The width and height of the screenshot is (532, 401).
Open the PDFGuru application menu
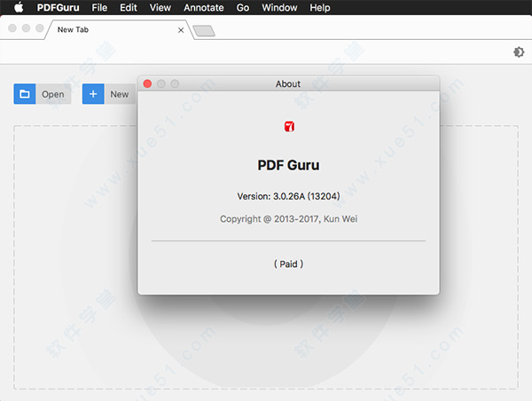click(x=58, y=7)
